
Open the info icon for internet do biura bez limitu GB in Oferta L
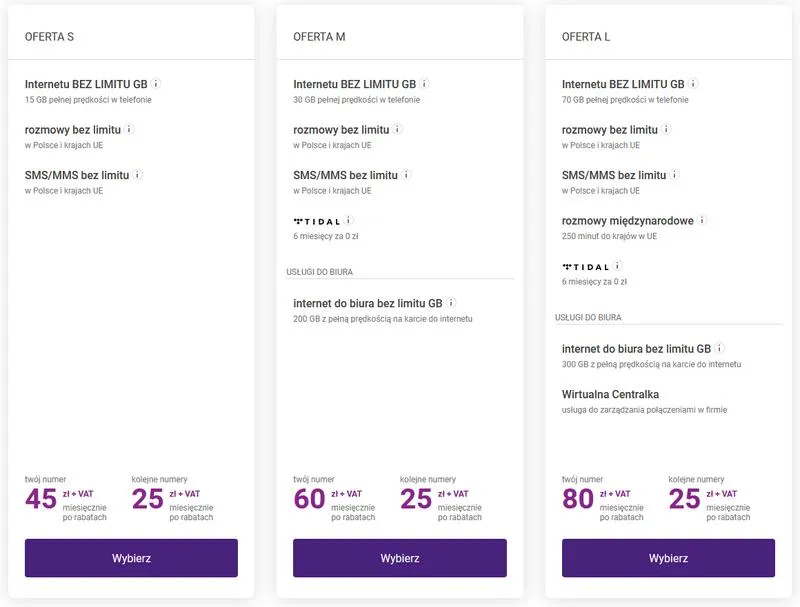pos(718,348)
